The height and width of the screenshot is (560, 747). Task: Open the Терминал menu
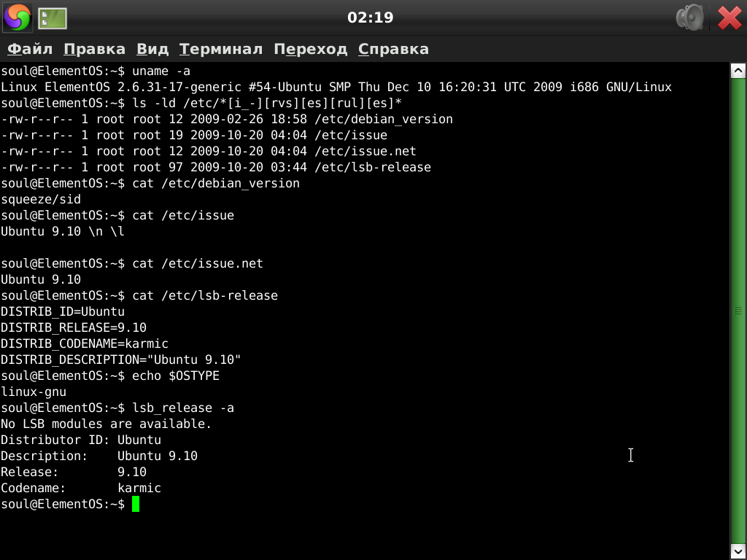coord(220,49)
